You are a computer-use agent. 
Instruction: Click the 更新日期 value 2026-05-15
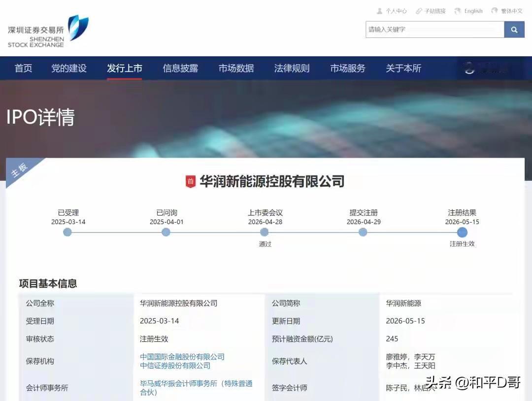[x=405, y=321]
